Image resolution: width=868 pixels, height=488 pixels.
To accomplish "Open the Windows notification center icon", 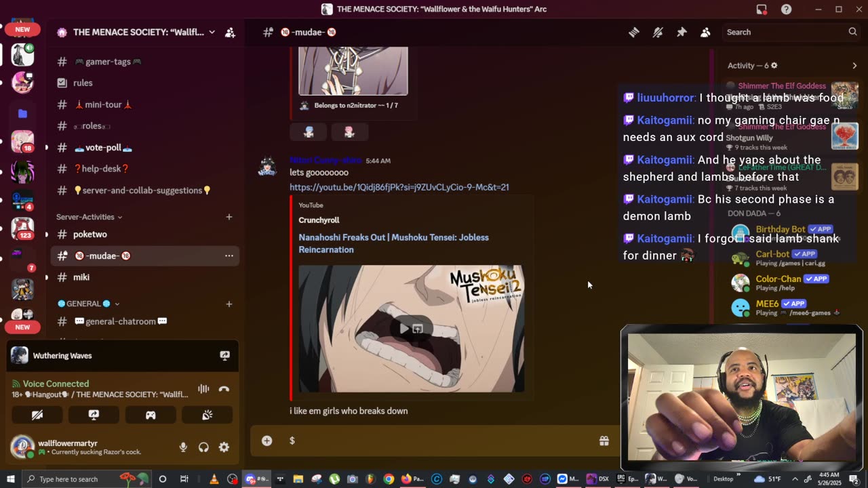I will [854, 479].
